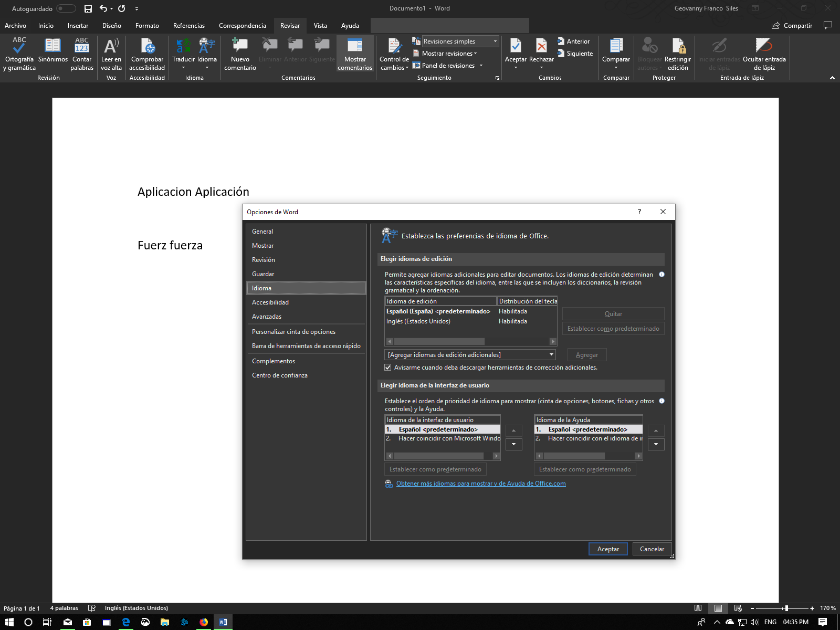Open the Sinónimos pane
The height and width of the screenshot is (630, 840).
point(52,52)
